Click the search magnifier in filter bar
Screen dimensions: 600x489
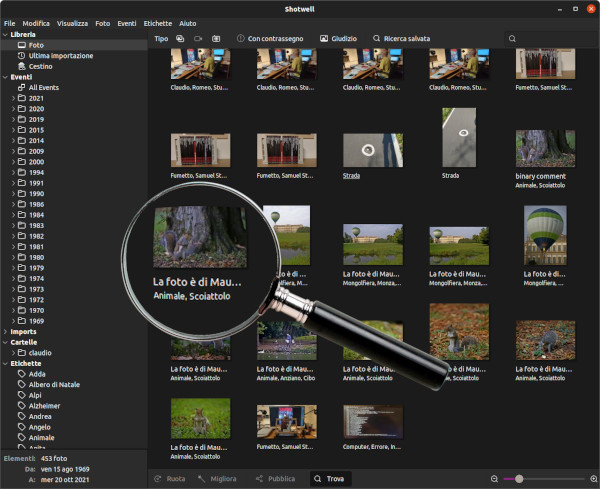coord(512,38)
